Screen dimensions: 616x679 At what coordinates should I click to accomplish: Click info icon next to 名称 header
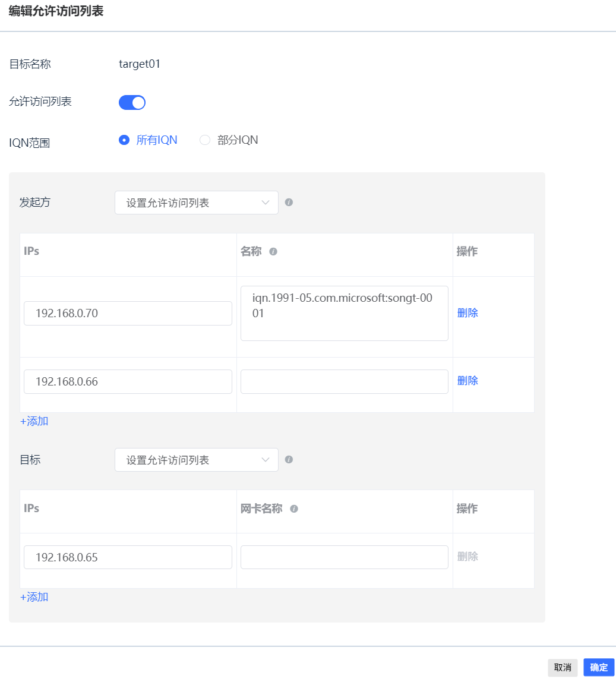pyautogui.click(x=273, y=251)
